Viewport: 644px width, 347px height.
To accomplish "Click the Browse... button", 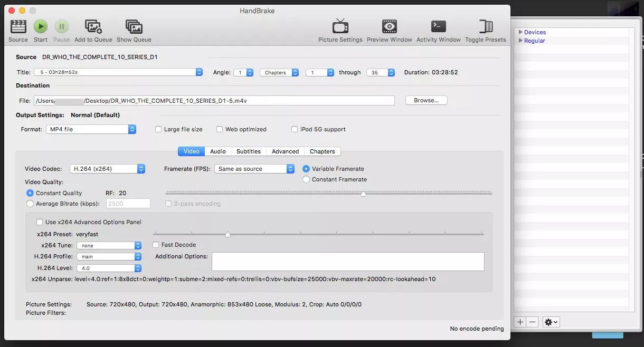I will click(426, 100).
